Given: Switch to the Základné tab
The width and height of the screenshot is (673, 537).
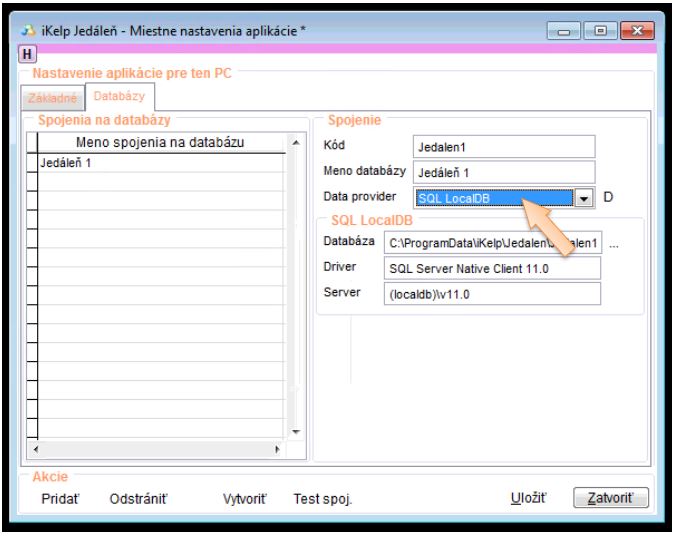Looking at the screenshot, I should [52, 98].
